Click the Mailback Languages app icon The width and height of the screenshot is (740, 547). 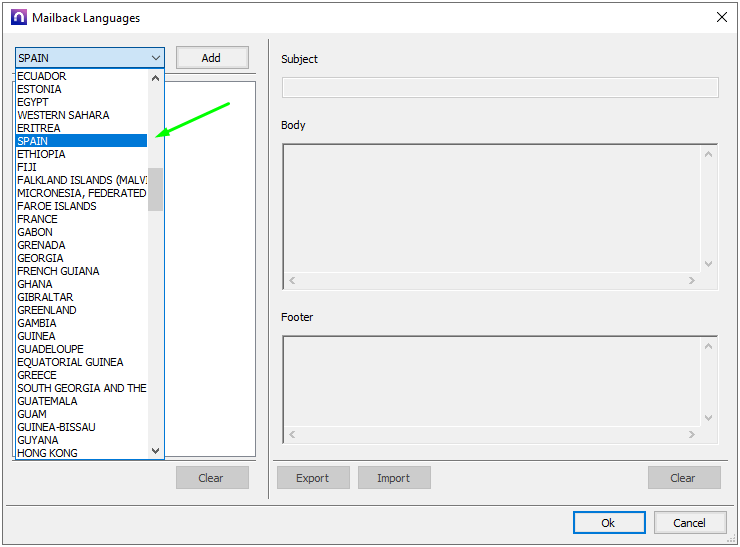(x=18, y=17)
